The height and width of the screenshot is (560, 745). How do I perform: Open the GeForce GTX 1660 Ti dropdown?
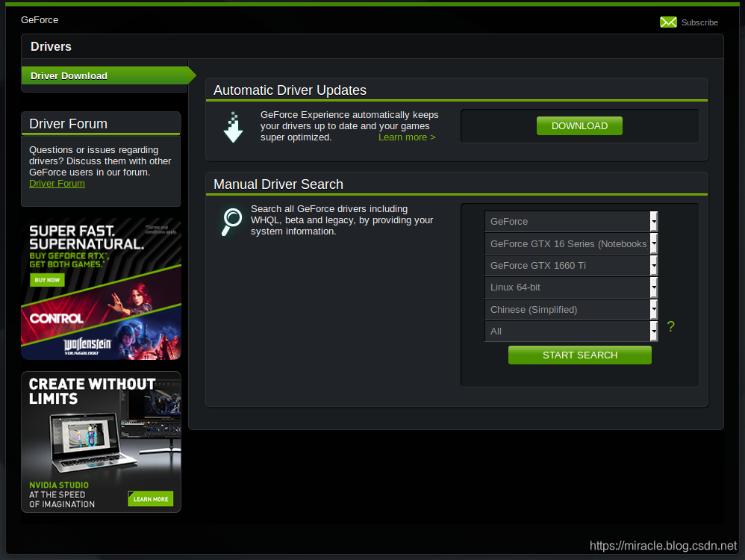coord(571,266)
